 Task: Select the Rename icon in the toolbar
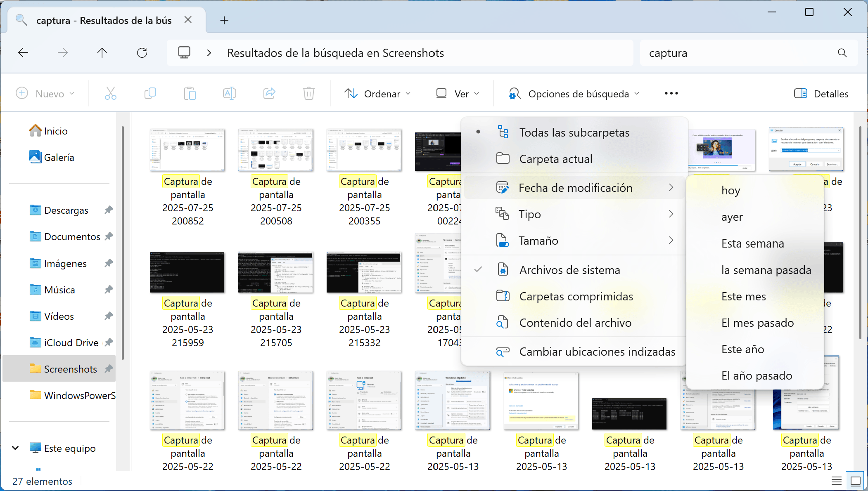pos(230,93)
